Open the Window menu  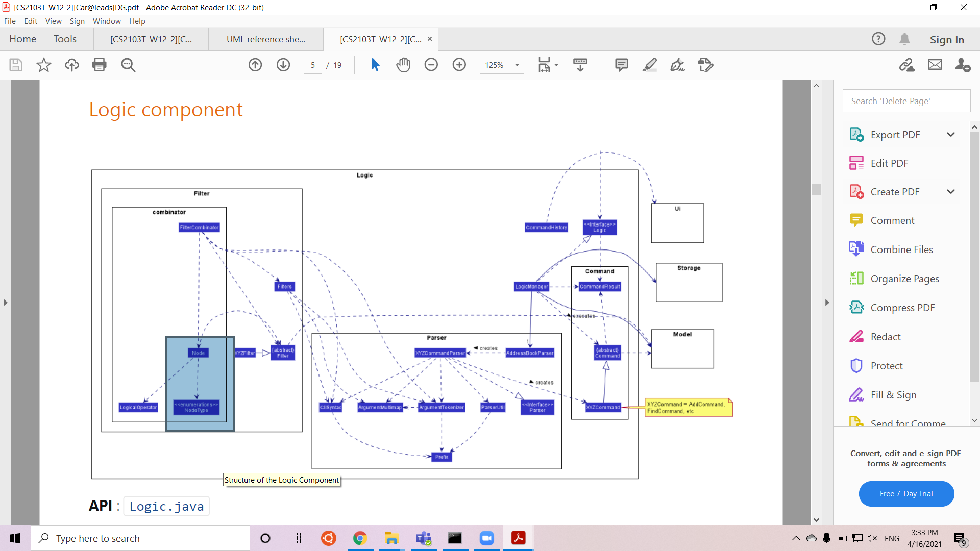coord(107,21)
